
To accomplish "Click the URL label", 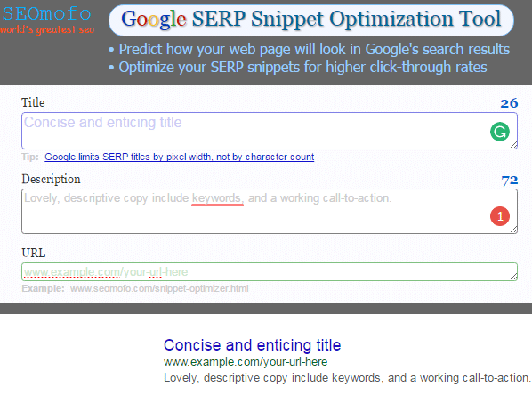I will (33, 253).
